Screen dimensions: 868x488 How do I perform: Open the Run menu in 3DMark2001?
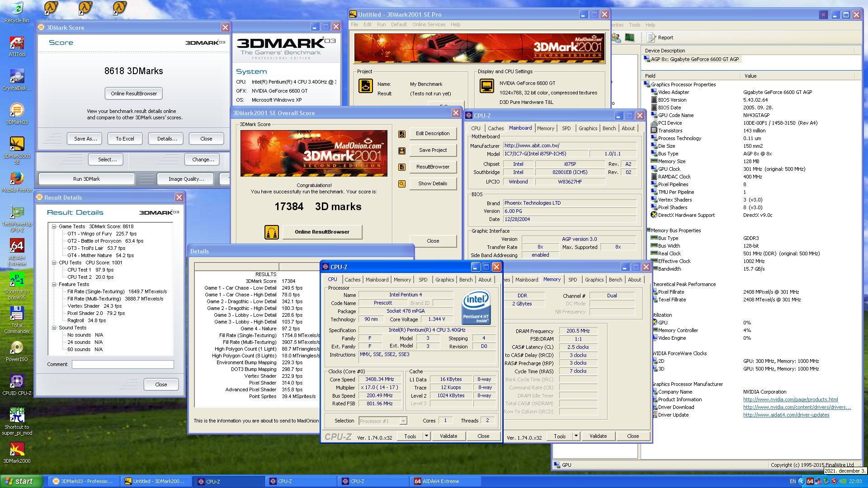point(381,24)
